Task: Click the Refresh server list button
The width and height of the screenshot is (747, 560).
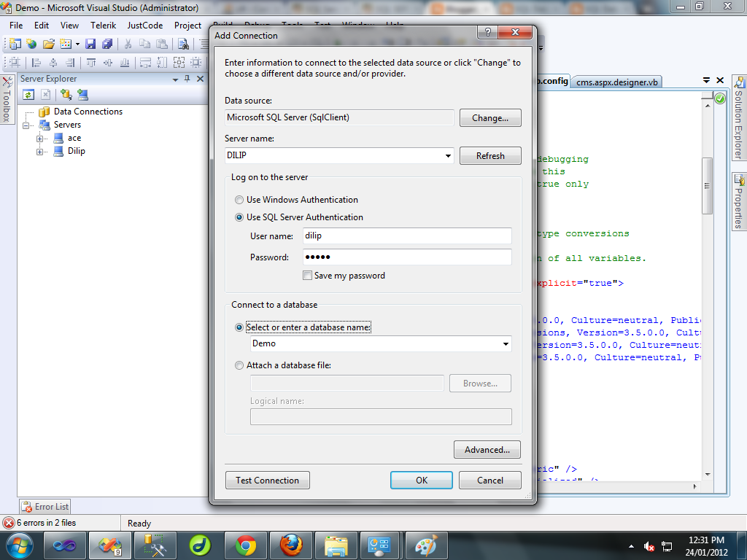Action: tap(490, 156)
